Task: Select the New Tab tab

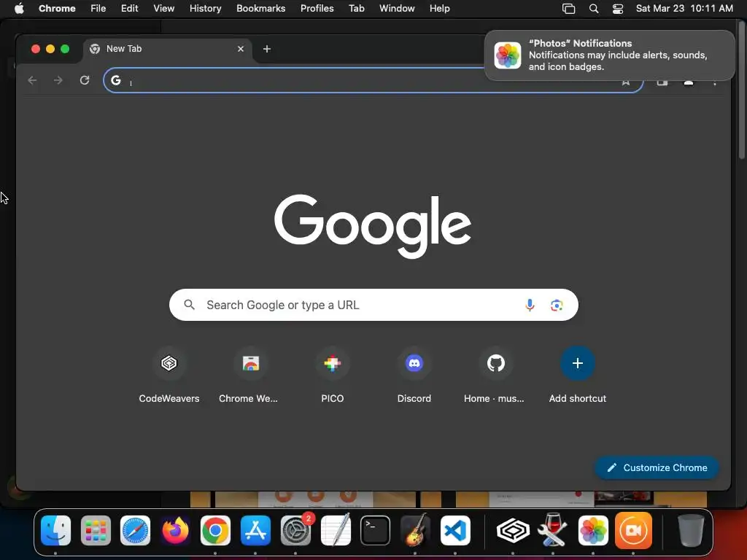Action: click(167, 49)
